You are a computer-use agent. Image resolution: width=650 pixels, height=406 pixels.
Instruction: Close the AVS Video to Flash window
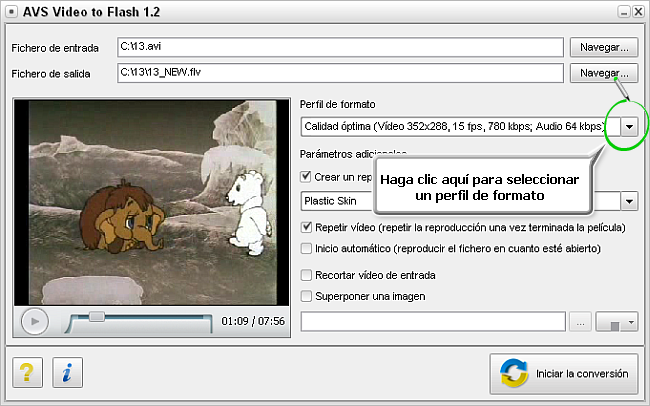pos(638,12)
